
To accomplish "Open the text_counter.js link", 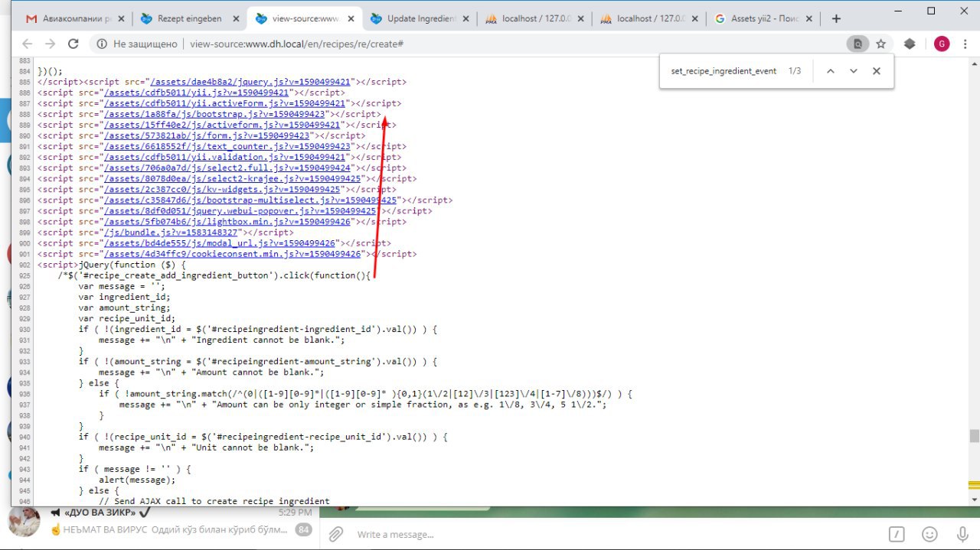I will tap(227, 146).
